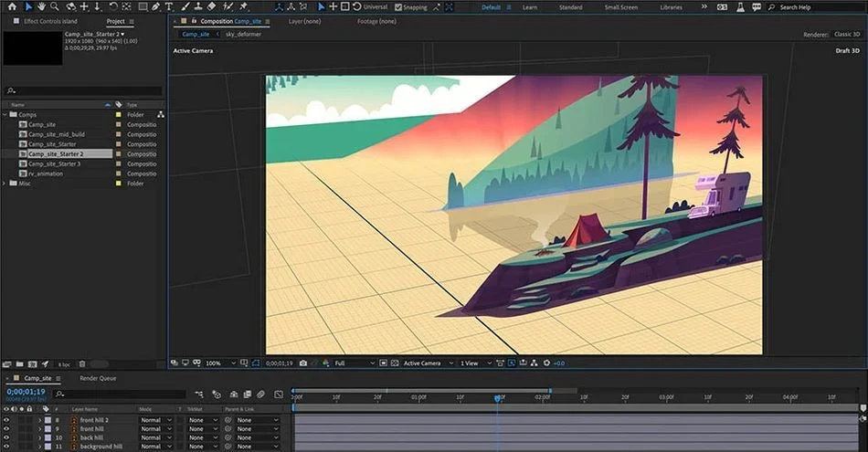Click Reset Exposure icon beside +0.0
The image size is (868, 452).
tap(546, 363)
